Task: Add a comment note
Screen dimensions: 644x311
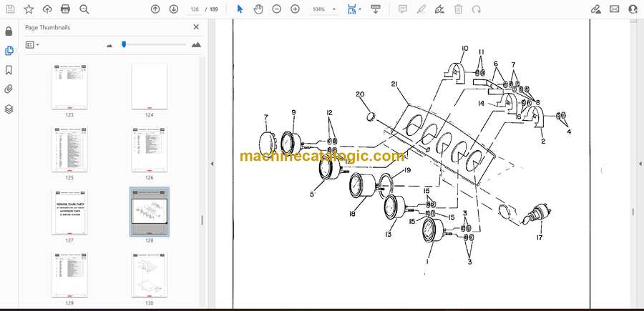Action: 402,9
